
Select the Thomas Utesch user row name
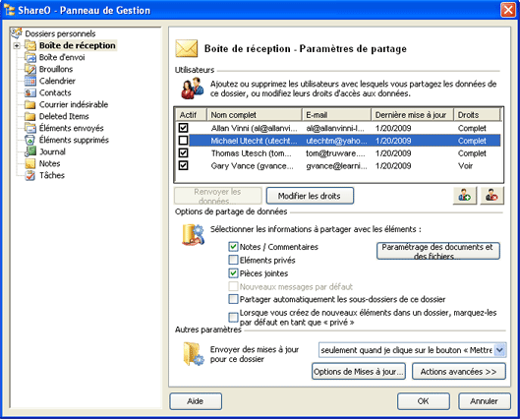pyautogui.click(x=252, y=153)
